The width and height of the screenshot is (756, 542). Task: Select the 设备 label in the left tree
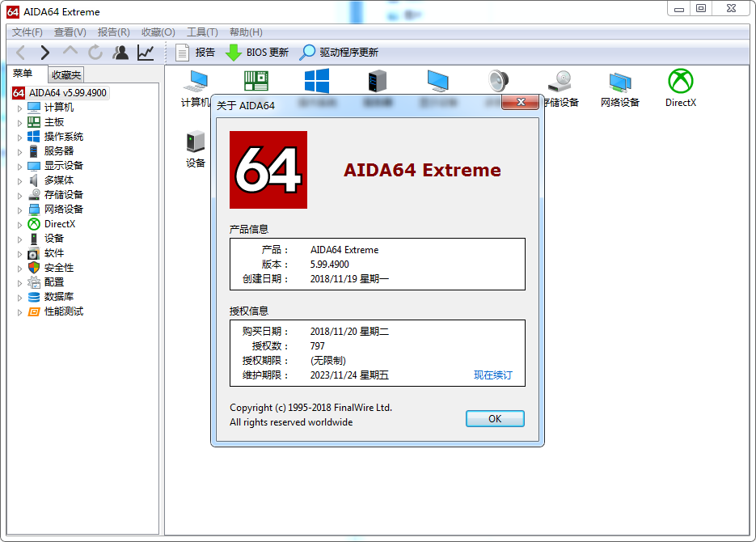click(54, 239)
